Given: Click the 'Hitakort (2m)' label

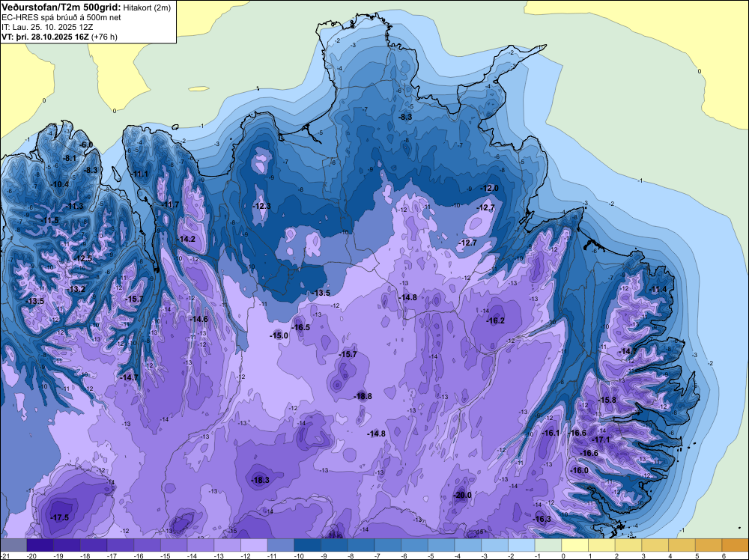Looking at the screenshot, I should [147, 7].
